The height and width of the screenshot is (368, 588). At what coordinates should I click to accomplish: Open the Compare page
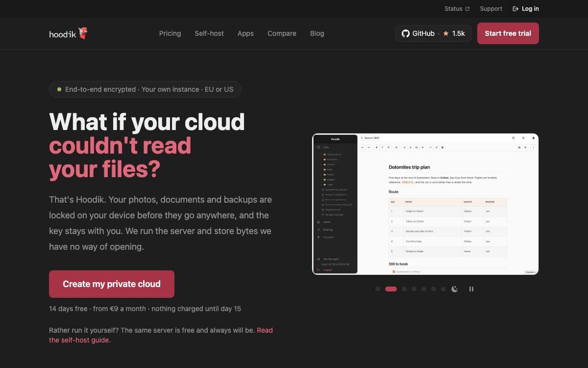point(282,33)
